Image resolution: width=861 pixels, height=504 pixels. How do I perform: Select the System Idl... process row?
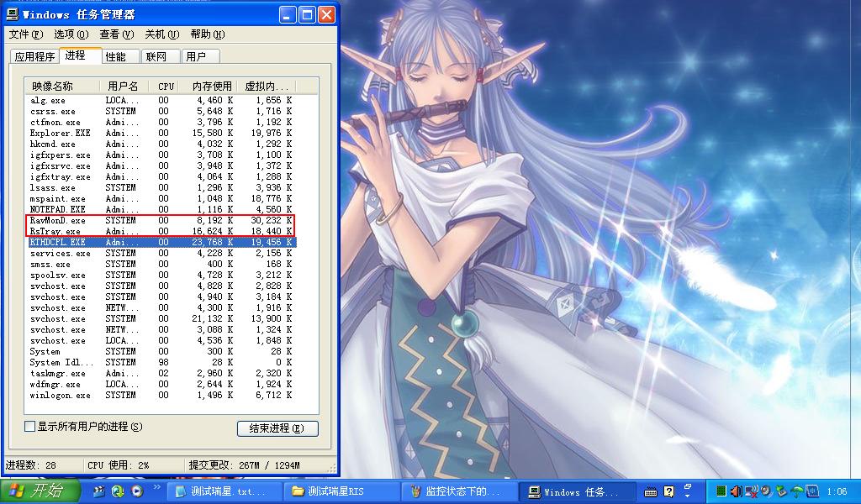point(162,363)
